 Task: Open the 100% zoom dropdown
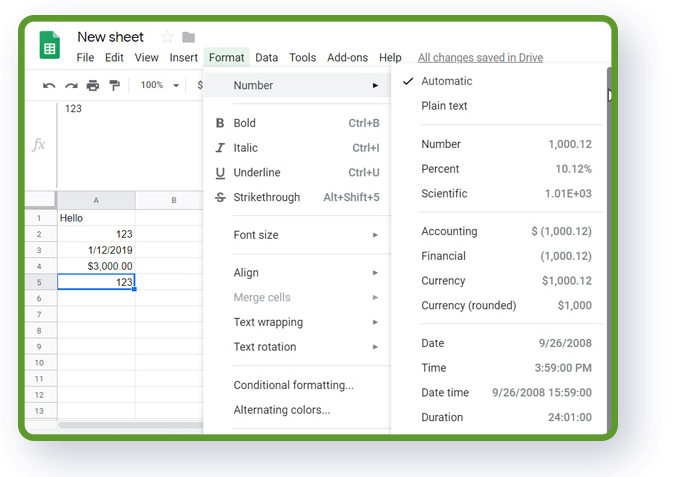click(160, 85)
